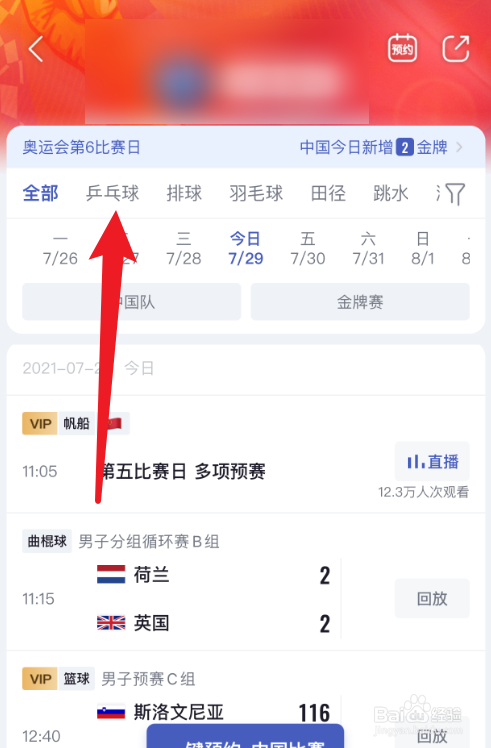491x748 pixels.
Task: Tap the share icon
Action: tap(456, 48)
